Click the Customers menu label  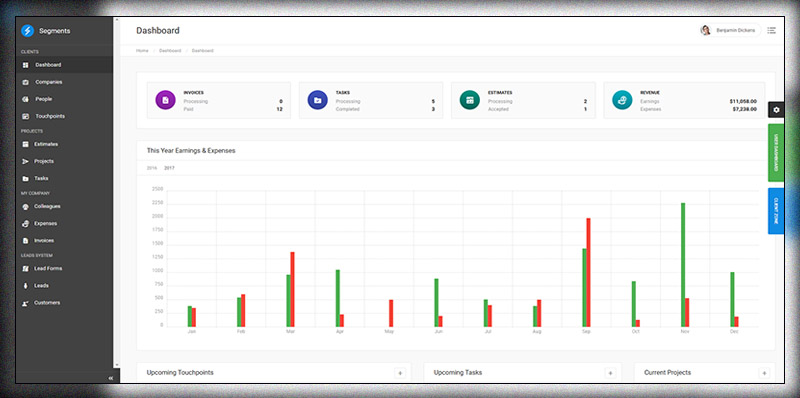(47, 303)
